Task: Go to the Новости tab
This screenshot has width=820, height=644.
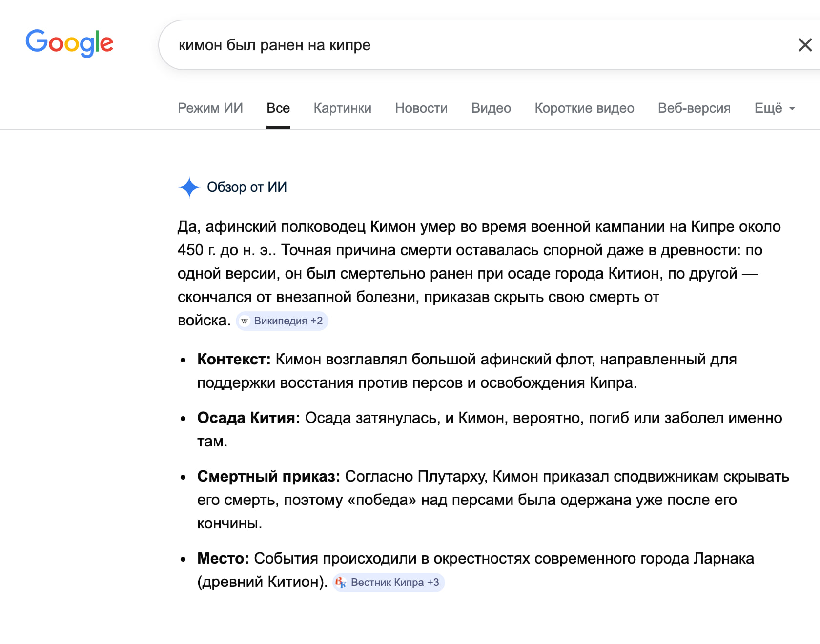Action: (421, 108)
